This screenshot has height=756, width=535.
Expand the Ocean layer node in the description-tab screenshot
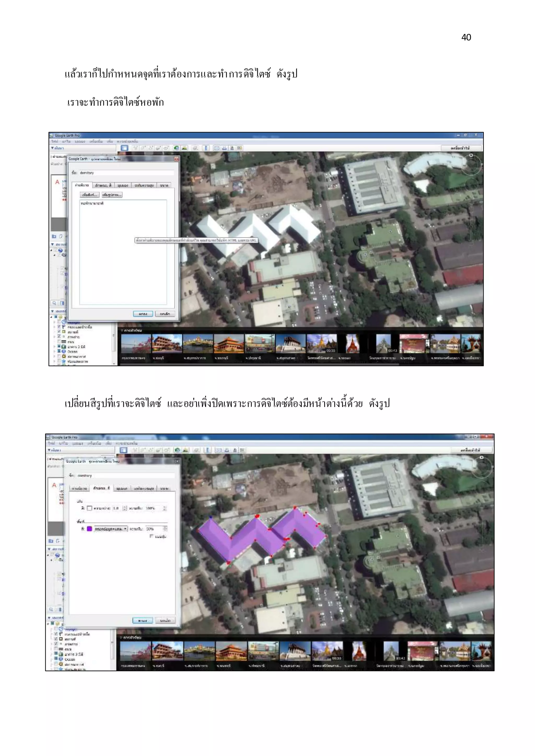tap(55, 352)
